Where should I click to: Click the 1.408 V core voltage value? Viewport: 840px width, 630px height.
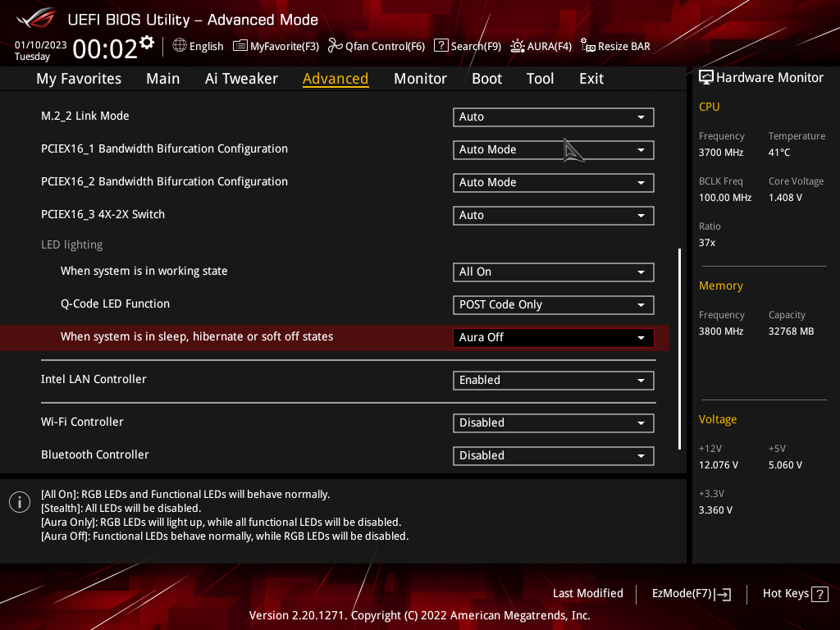click(785, 198)
